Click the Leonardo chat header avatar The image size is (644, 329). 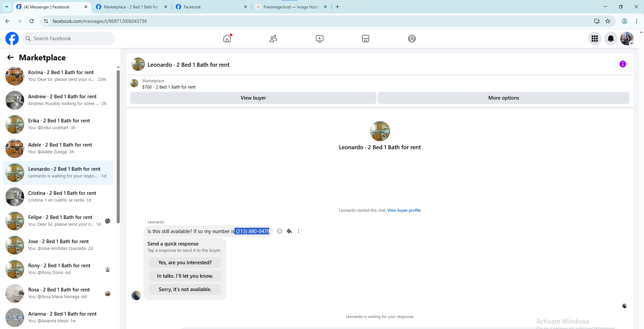click(138, 64)
